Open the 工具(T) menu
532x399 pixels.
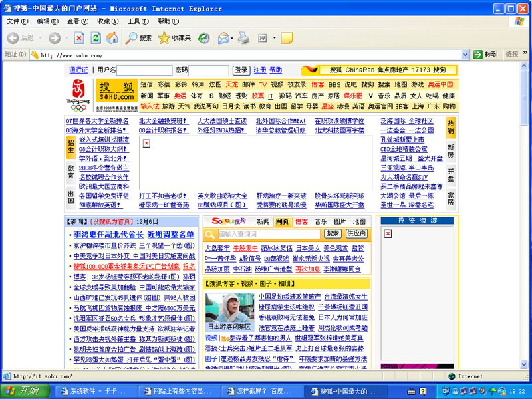pos(138,21)
